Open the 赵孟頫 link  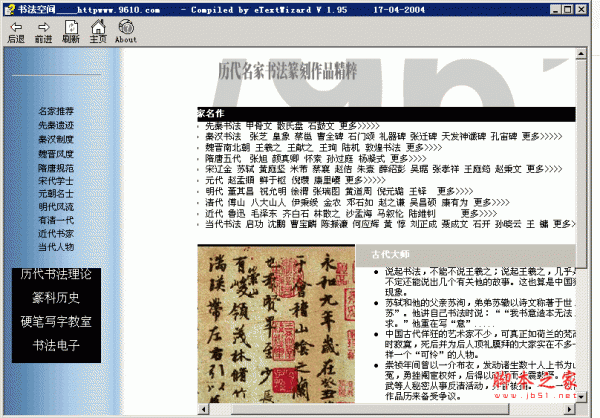(x=241, y=180)
